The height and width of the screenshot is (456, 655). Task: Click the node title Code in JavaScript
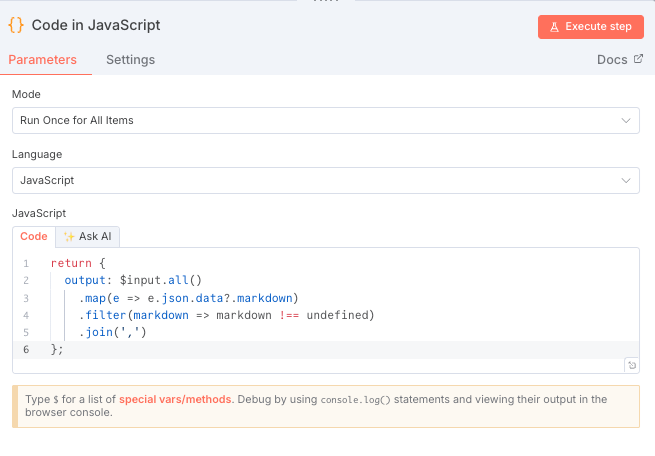[96, 25]
